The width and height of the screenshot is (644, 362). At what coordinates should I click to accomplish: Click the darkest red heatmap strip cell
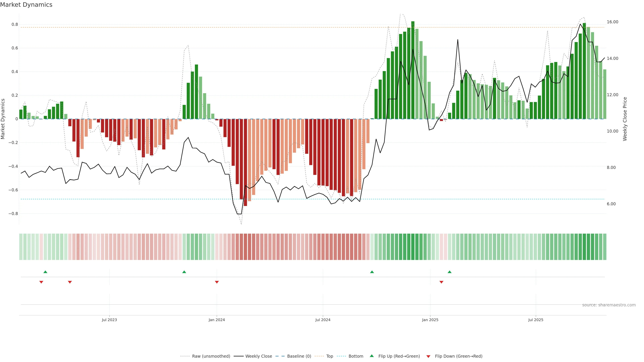coord(246,247)
